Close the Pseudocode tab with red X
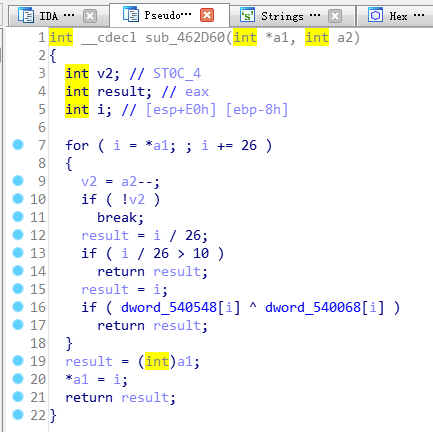This screenshot has height=432, width=433. tap(207, 15)
